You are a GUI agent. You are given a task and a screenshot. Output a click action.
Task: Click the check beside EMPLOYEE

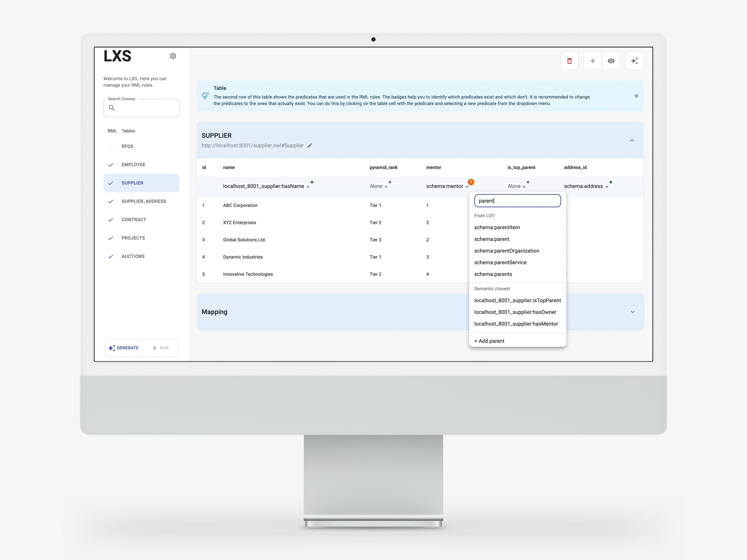(x=111, y=165)
